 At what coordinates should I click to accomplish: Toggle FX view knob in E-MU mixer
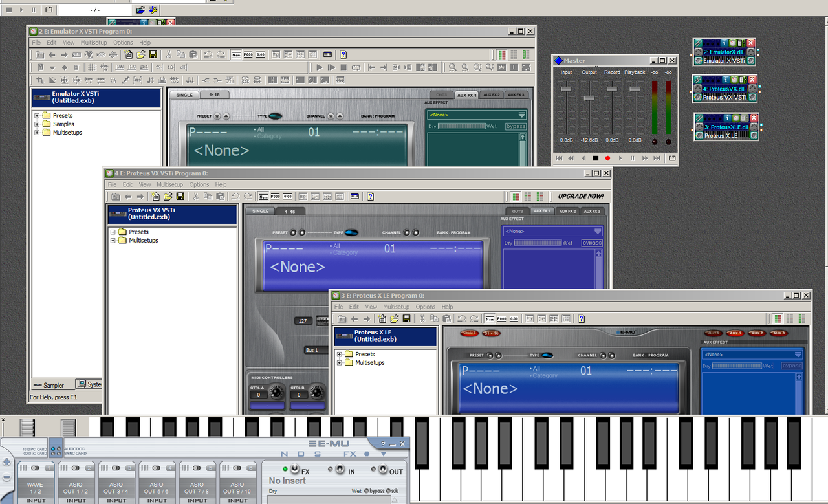[x=294, y=468]
